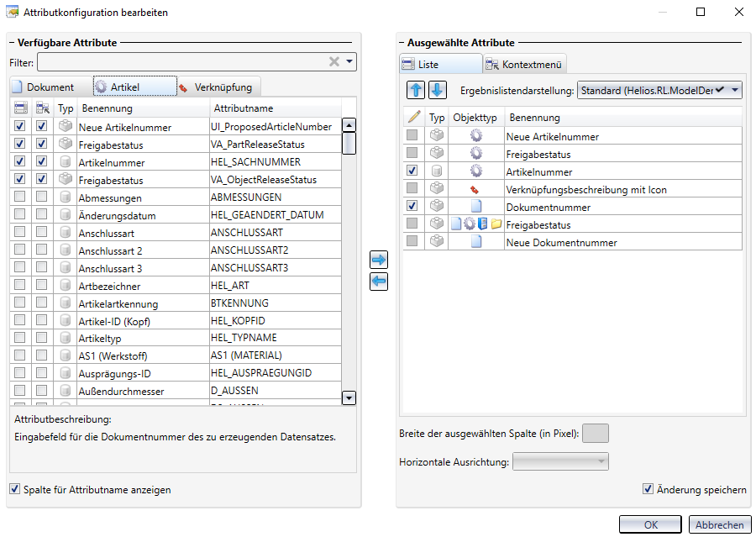This screenshot has height=537, width=756.
Task: Click the Abbrechen button
Action: (x=719, y=524)
